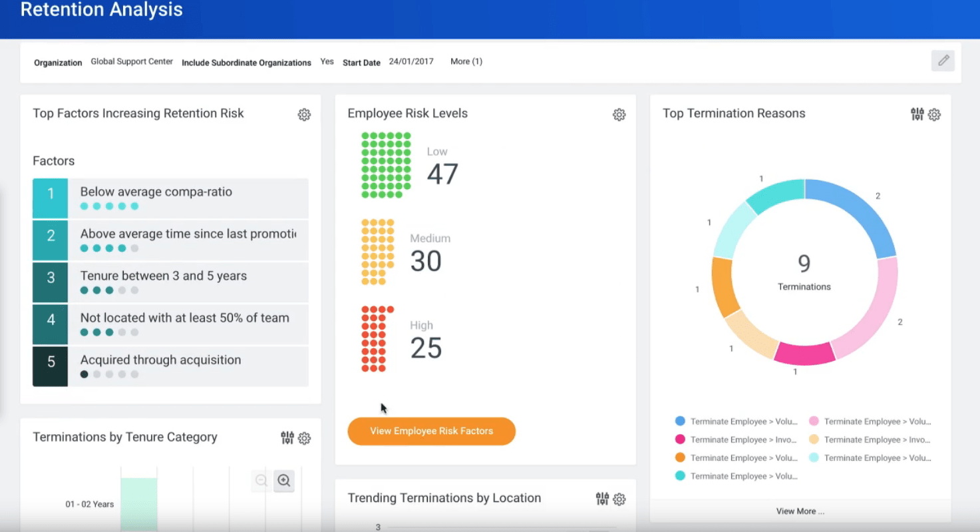
Task: Zoom out on the tenure chart
Action: click(x=261, y=480)
